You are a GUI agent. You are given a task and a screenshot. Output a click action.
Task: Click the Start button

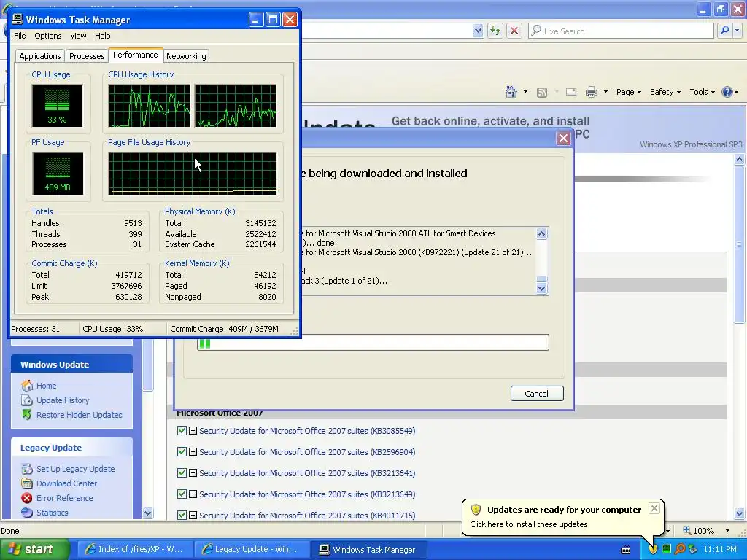[x=35, y=549]
